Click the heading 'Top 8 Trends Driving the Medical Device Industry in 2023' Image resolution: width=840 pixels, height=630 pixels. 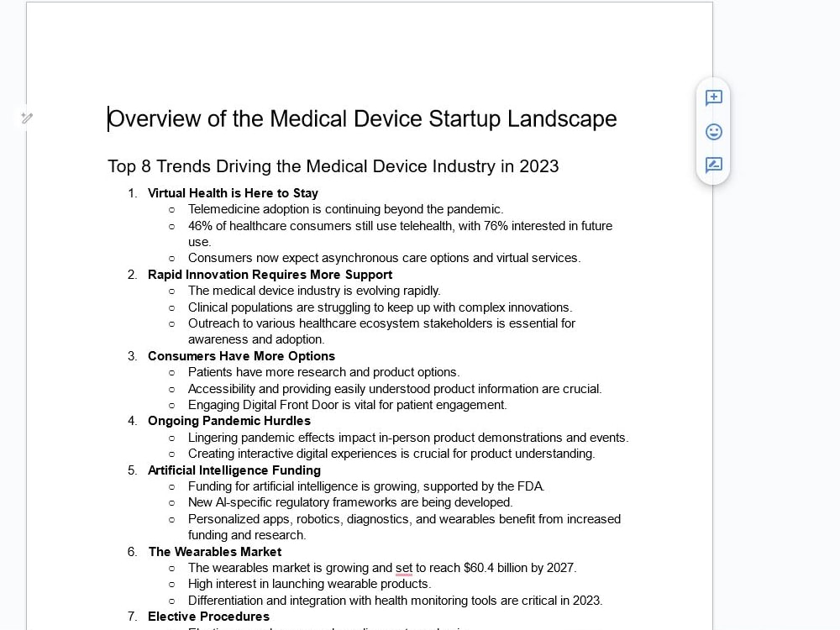(333, 166)
